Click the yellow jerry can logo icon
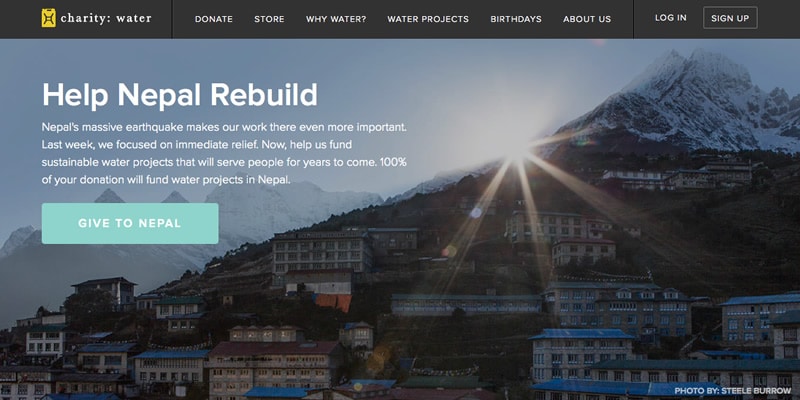The height and width of the screenshot is (400, 800). [x=48, y=18]
